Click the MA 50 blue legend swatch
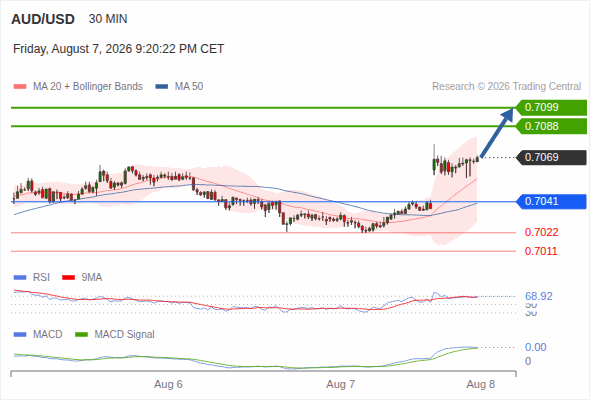 [161, 87]
